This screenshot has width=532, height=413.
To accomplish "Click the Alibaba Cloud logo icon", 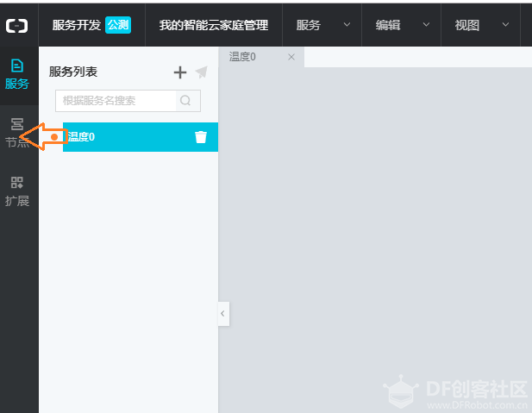I will click(x=16, y=26).
